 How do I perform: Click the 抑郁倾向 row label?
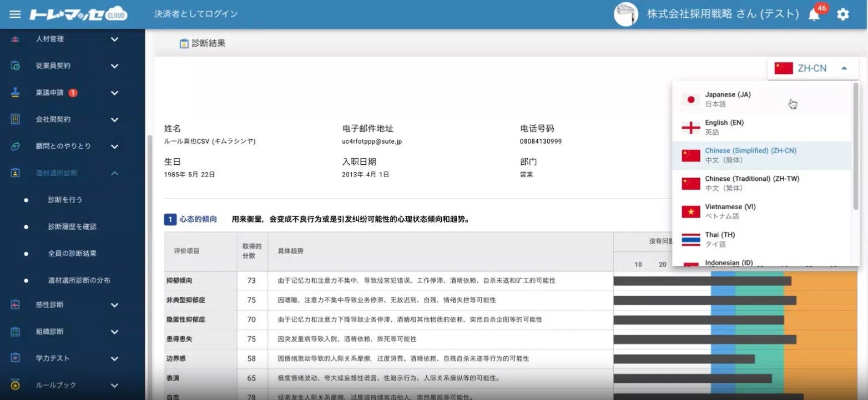(178, 281)
